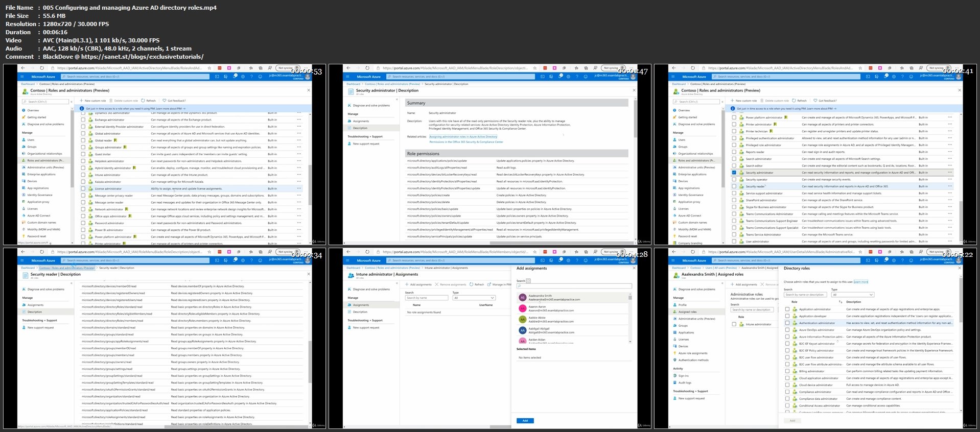Open Cloud Shell icon in 00:00:53 frame header
Image resolution: width=980 pixels, height=432 pixels.
tap(217, 77)
